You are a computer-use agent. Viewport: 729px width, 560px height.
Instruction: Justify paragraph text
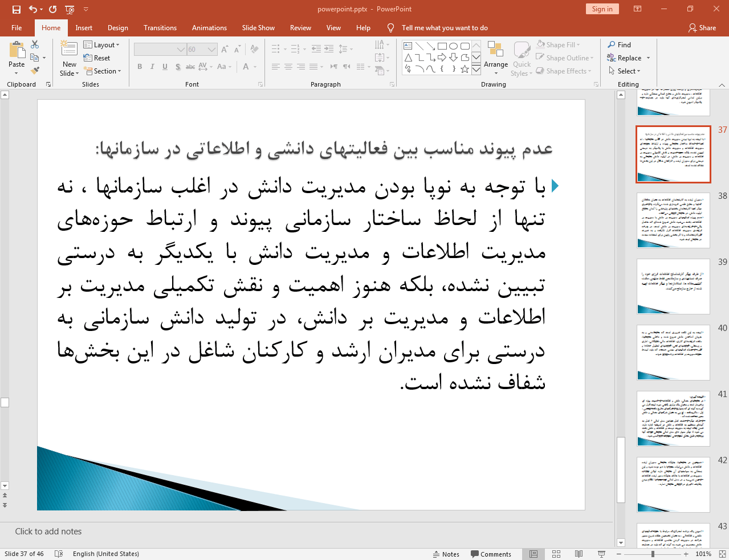pos(313,67)
